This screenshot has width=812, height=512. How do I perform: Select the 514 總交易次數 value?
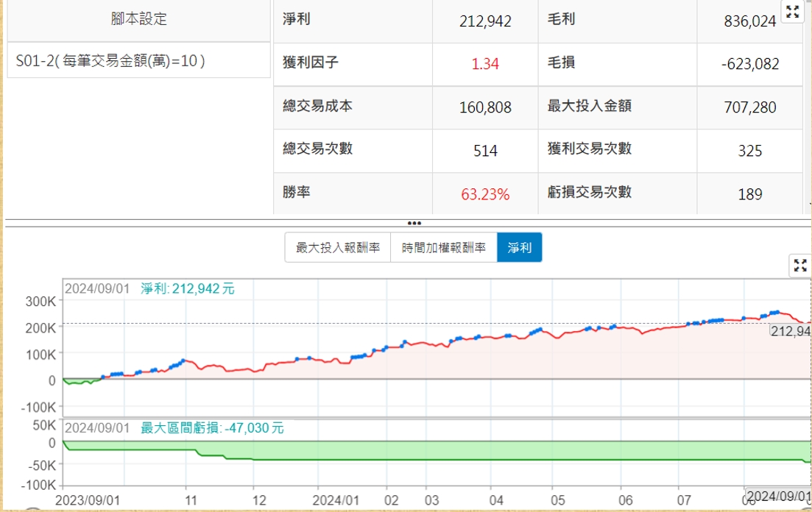(485, 151)
